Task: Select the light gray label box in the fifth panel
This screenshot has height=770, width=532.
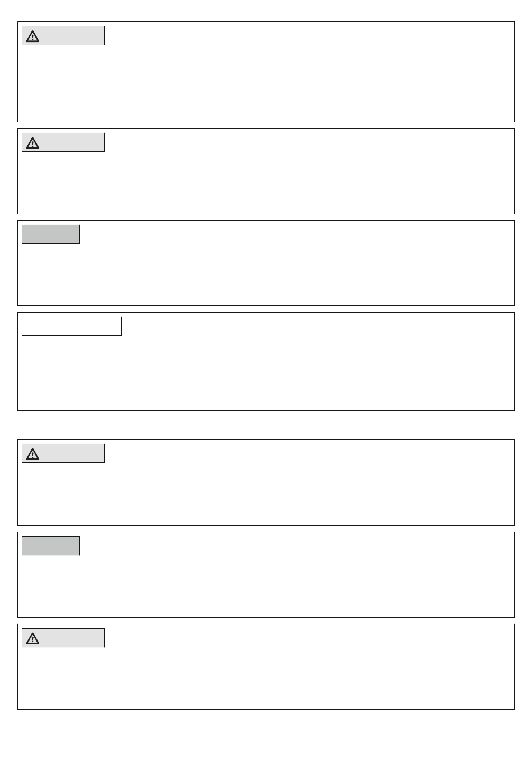Action: (63, 453)
